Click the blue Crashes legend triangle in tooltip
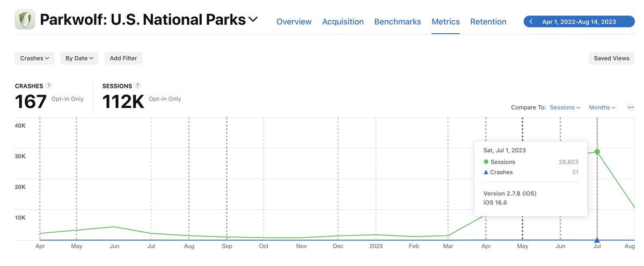 (486, 172)
